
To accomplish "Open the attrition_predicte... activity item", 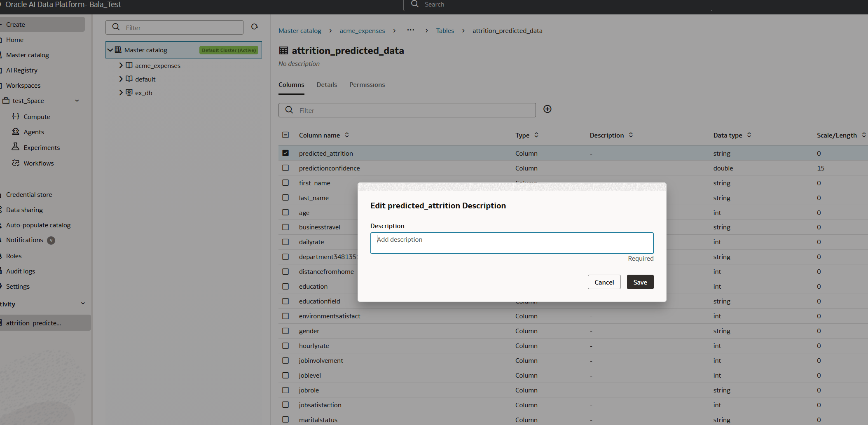I will pos(45,323).
